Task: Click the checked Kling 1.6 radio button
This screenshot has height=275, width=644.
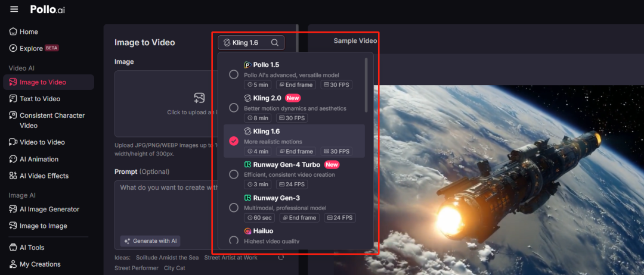Action: click(x=234, y=141)
